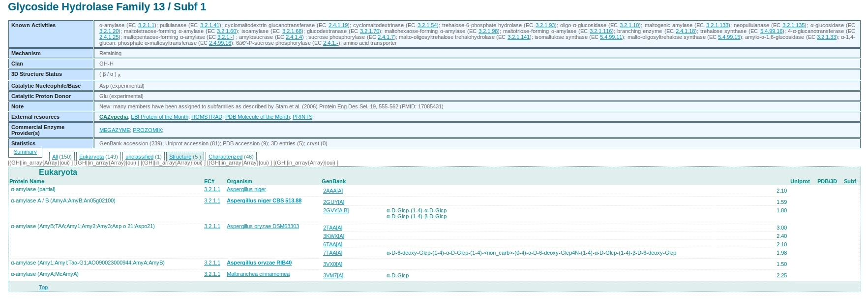Follow the PRINTS link
This screenshot has width=868, height=299.
[x=302, y=117]
